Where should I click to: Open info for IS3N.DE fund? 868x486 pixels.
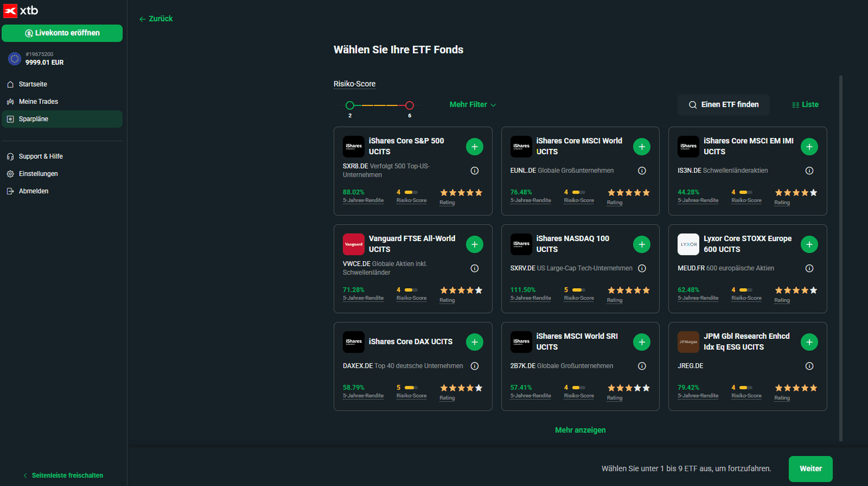click(810, 171)
